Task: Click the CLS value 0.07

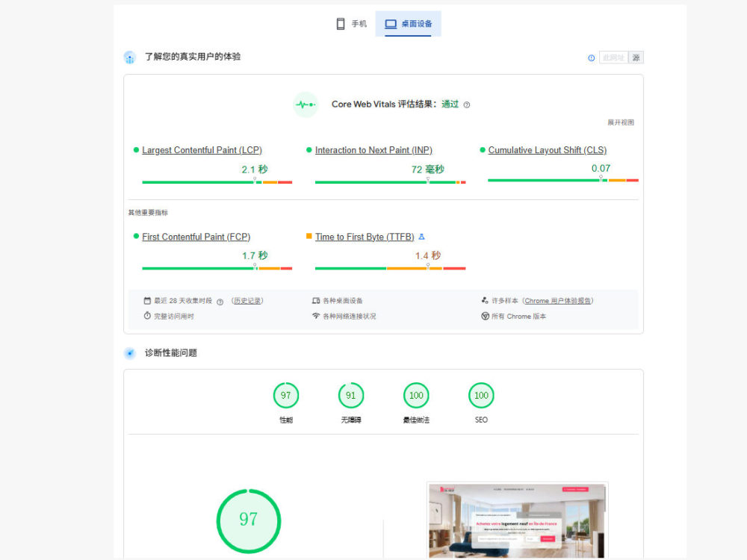Action: [x=601, y=168]
